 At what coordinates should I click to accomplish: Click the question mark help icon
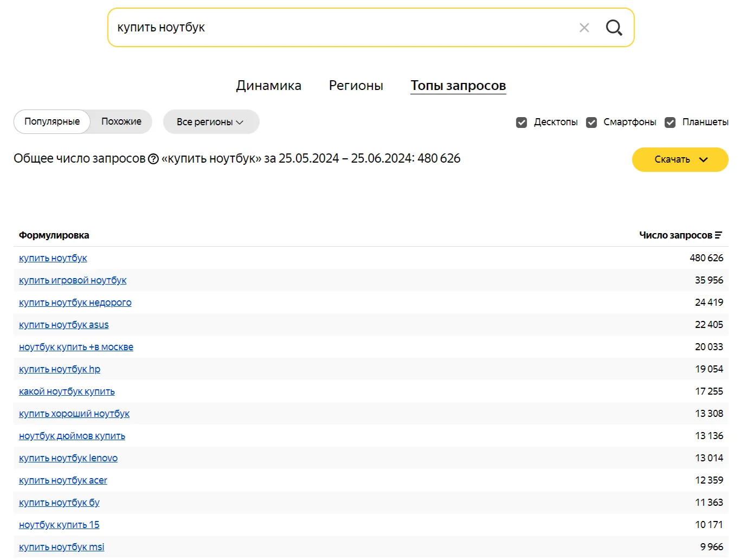tap(153, 159)
